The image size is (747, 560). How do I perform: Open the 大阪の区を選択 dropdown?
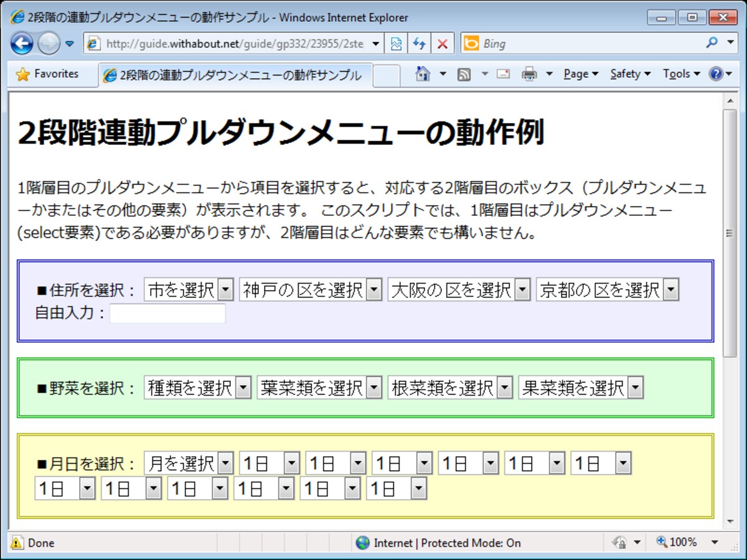pyautogui.click(x=459, y=289)
